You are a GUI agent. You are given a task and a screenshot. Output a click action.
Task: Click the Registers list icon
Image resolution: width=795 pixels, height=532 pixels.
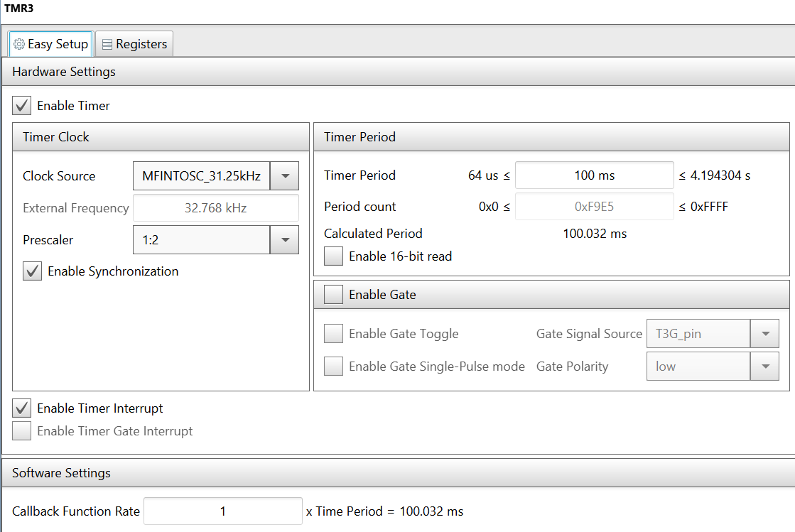click(107, 45)
